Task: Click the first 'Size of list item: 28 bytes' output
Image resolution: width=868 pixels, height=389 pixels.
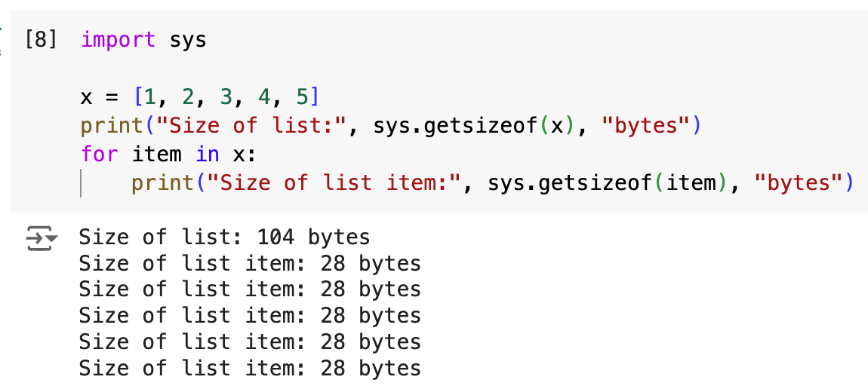Action: (x=249, y=264)
